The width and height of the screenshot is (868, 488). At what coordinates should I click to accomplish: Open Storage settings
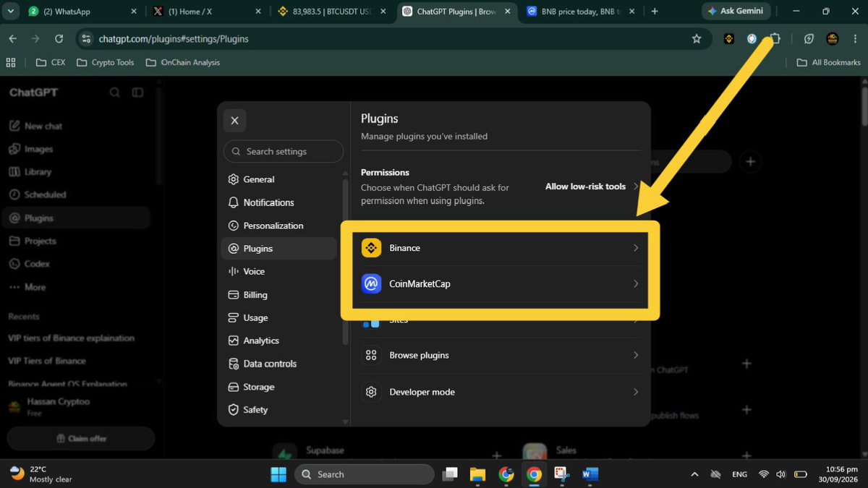point(280,387)
